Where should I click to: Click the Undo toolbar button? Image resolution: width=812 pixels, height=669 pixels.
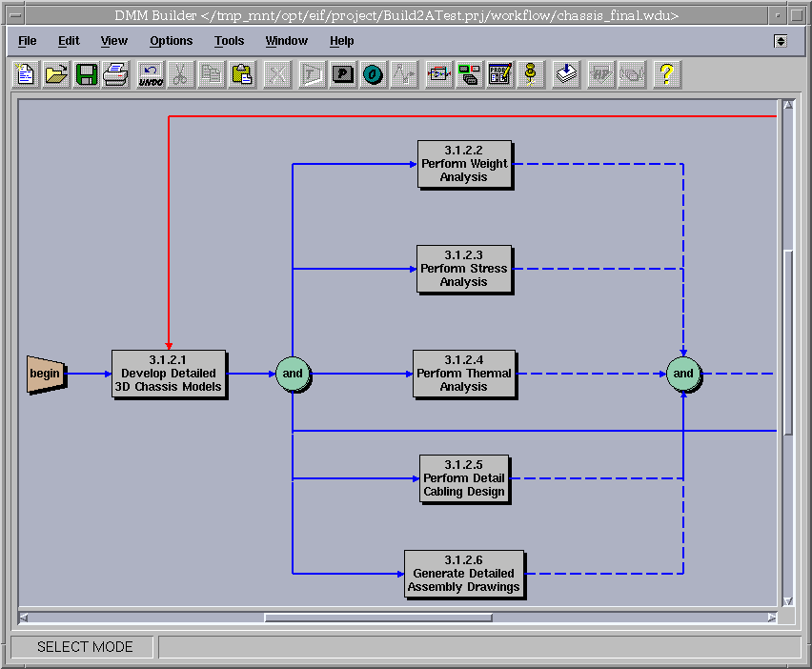click(151, 74)
